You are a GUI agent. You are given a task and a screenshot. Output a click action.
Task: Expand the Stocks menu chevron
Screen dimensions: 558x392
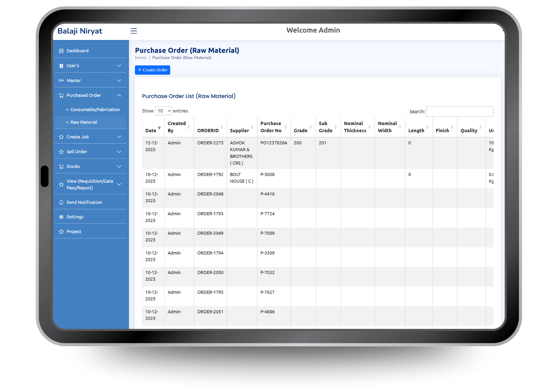[119, 167]
